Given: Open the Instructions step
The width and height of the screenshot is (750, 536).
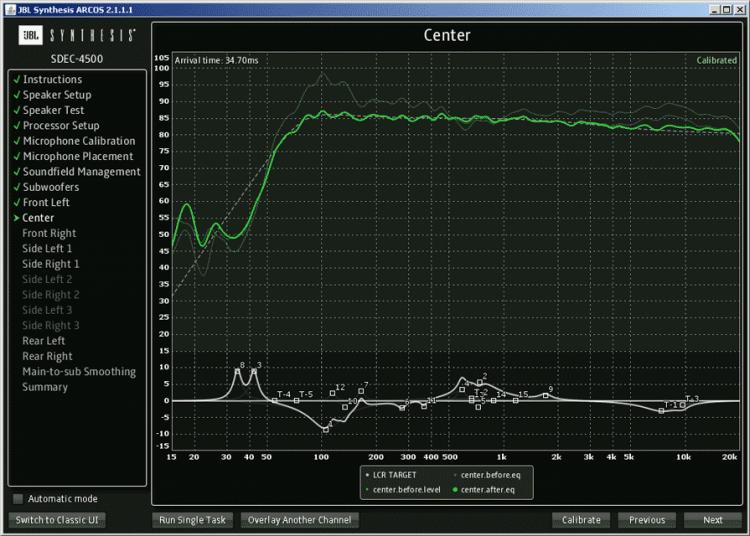Looking at the screenshot, I should pos(52,80).
